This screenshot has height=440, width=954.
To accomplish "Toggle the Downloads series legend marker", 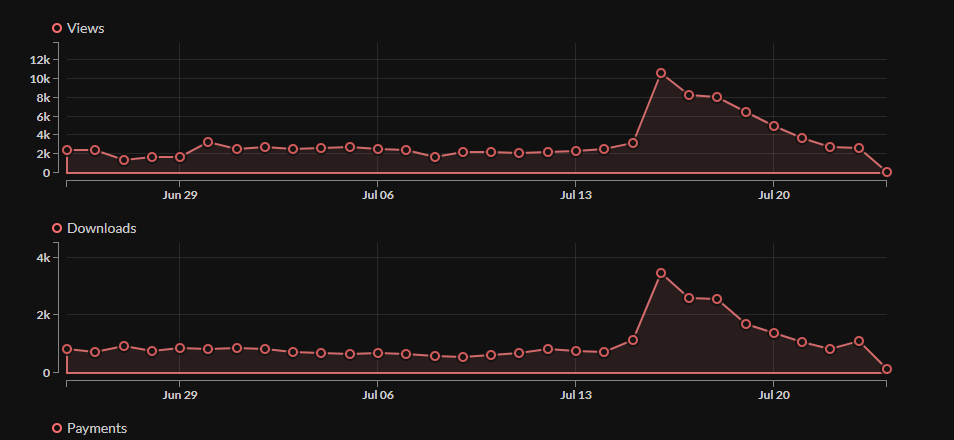I will click(57, 228).
